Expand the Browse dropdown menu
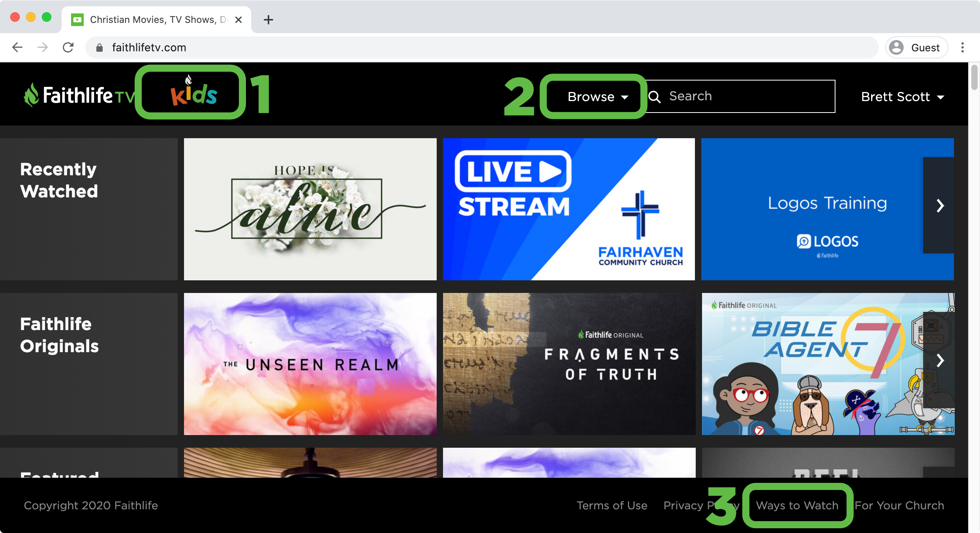 pyautogui.click(x=598, y=97)
